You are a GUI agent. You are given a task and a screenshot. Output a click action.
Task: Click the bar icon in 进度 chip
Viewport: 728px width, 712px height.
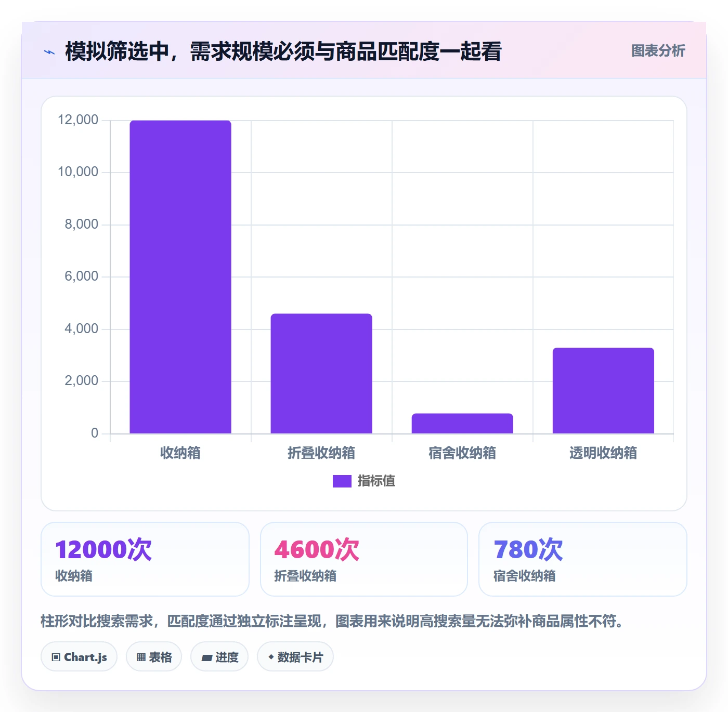(206, 658)
